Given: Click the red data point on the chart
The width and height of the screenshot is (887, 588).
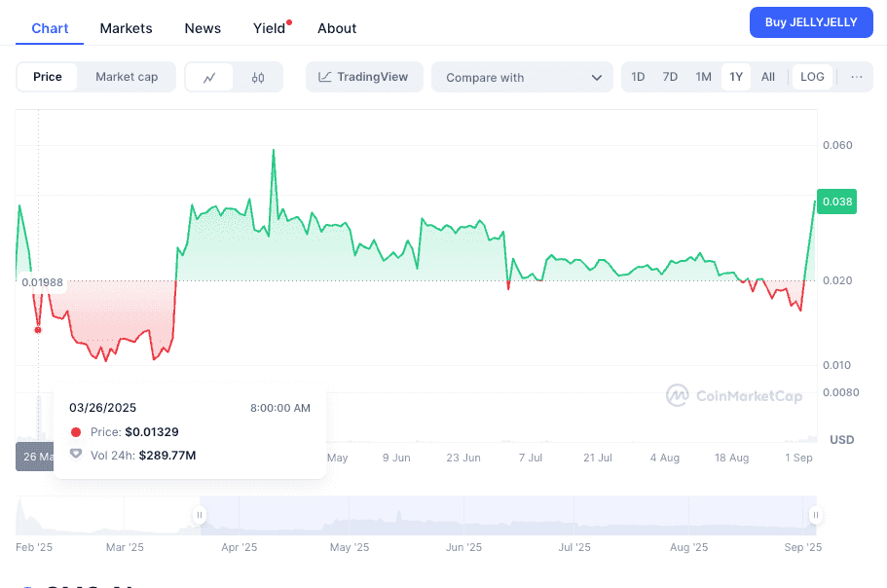Looking at the screenshot, I should pos(38,330).
